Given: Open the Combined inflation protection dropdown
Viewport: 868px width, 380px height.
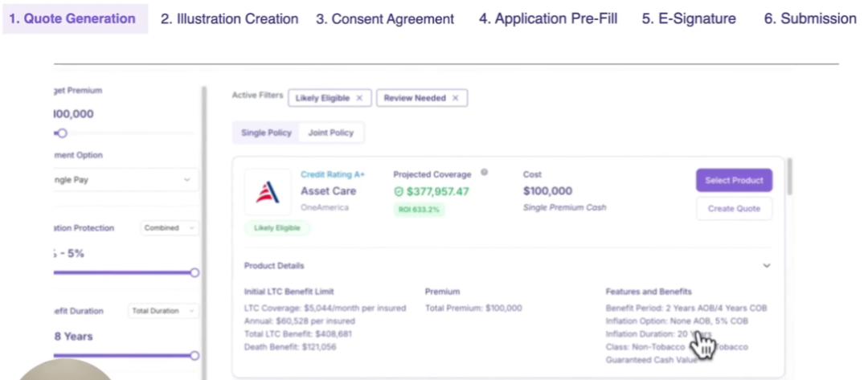Looking at the screenshot, I should point(169,228).
